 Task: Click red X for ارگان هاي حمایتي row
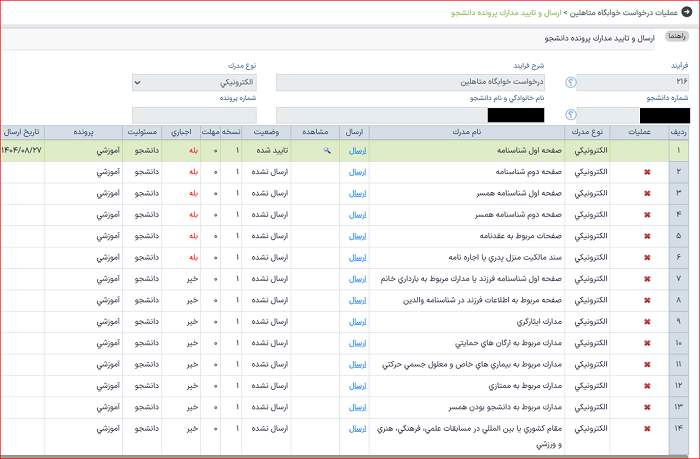[647, 343]
